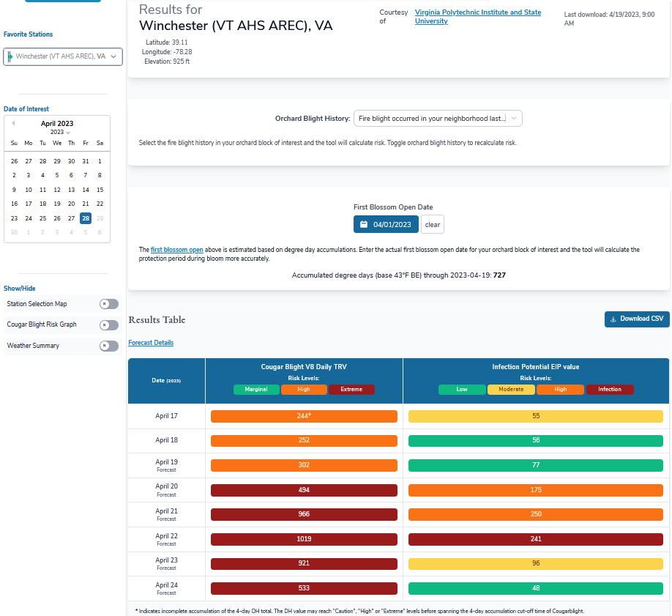Toggle Station Selection Map switch
The width and height of the screenshot is (672, 616).
point(109,304)
